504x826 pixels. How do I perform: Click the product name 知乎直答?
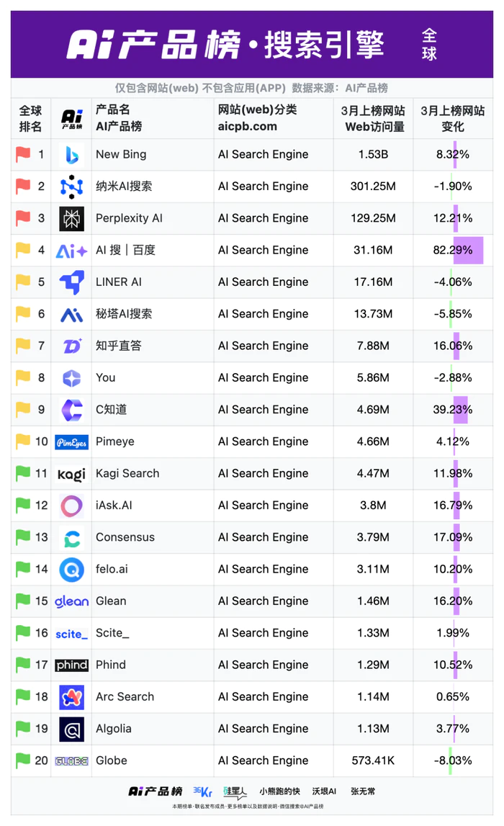point(119,346)
